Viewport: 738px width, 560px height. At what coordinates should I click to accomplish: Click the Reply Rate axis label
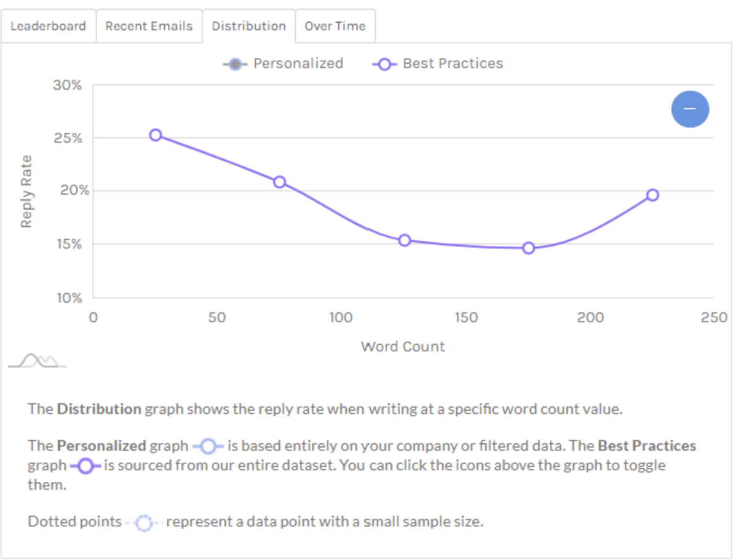point(26,191)
